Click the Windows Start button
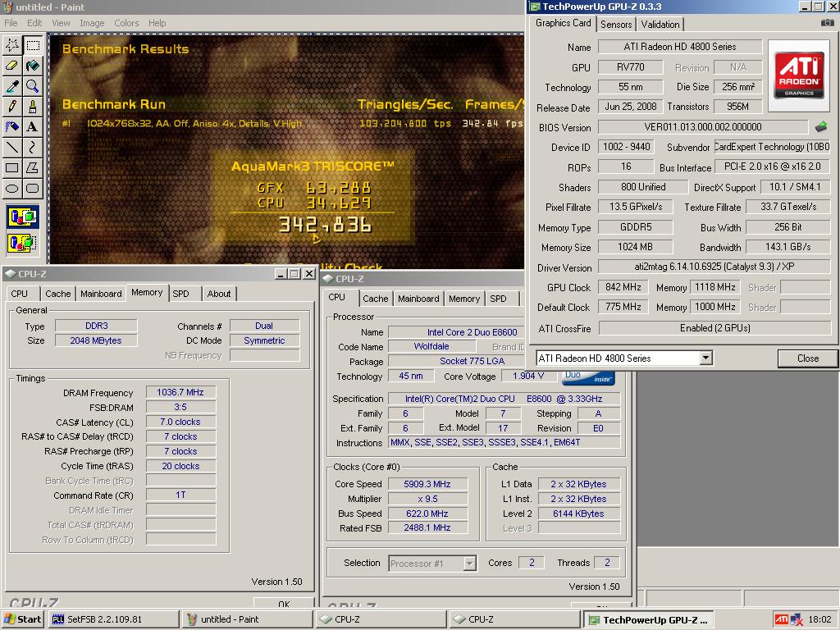This screenshot has height=630, width=840. coord(22,619)
